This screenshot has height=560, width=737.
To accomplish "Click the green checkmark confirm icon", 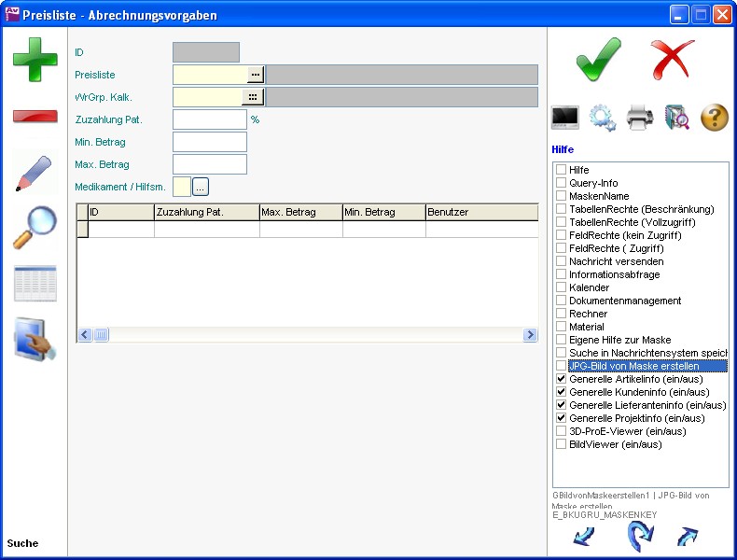I will (x=598, y=60).
